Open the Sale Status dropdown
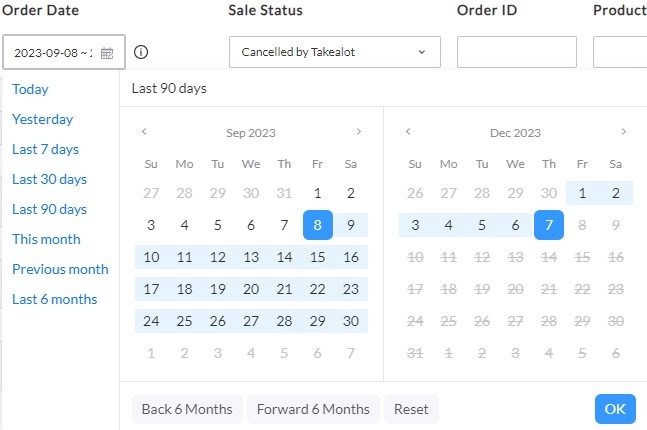 pos(334,52)
